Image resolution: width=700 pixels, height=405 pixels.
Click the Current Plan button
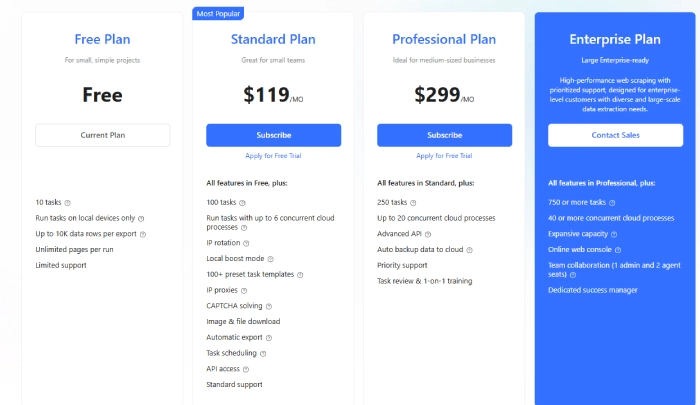pos(103,135)
